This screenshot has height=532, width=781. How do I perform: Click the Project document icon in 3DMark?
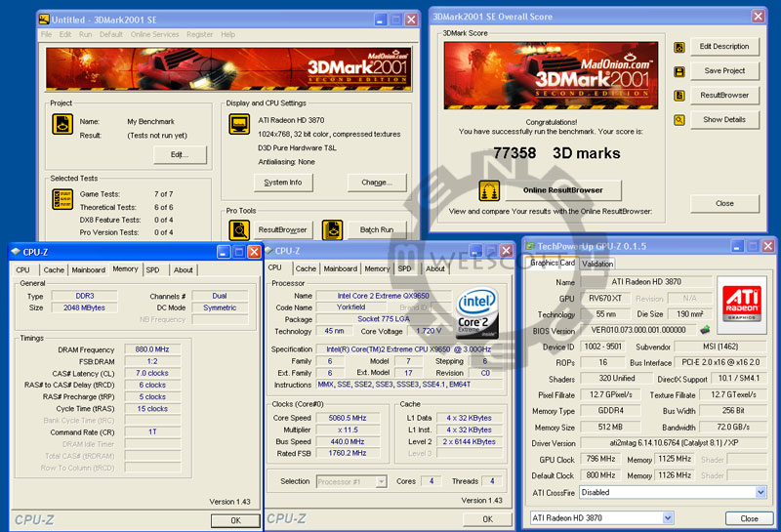coord(62,125)
